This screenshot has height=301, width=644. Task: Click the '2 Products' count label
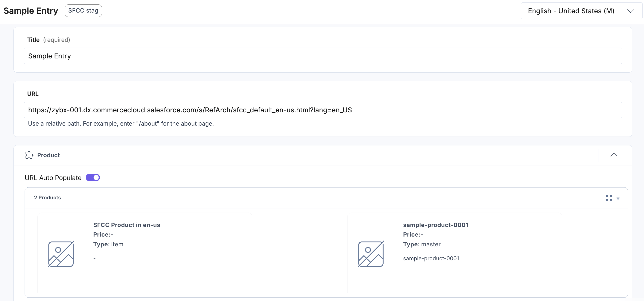47,198
